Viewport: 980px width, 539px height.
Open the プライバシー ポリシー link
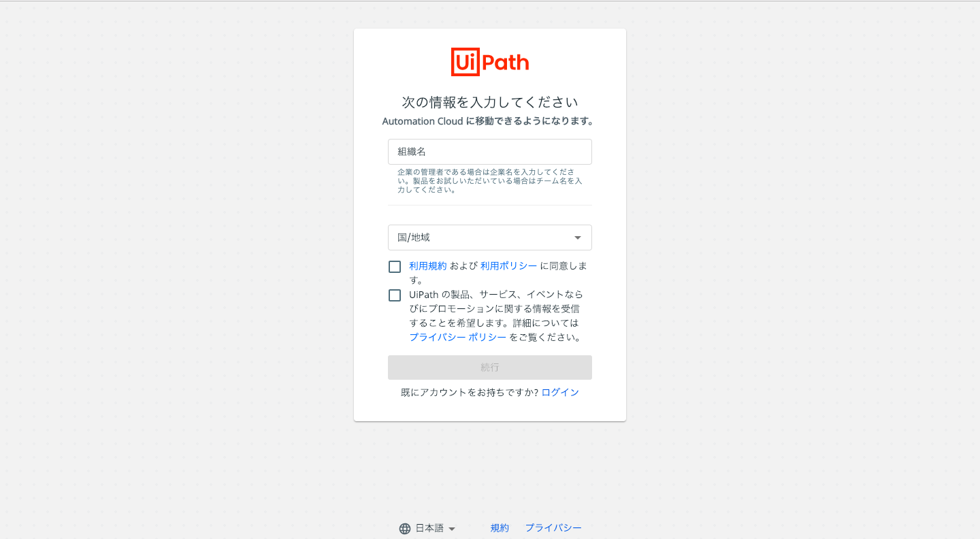458,337
